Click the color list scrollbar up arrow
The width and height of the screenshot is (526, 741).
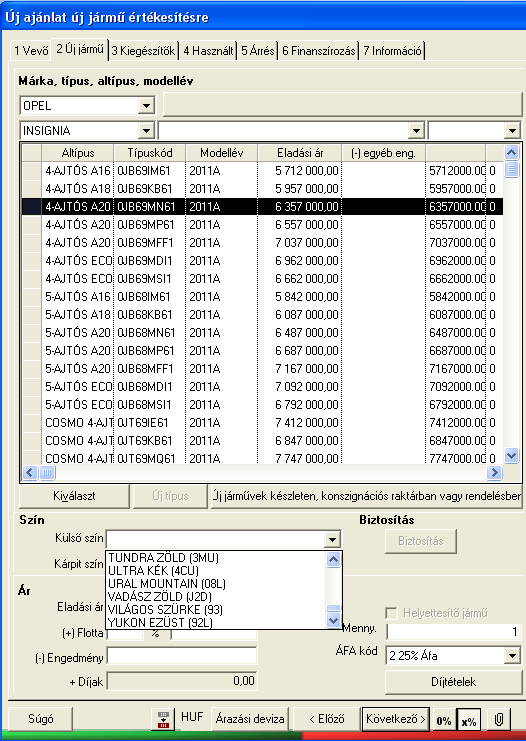tap(333, 560)
